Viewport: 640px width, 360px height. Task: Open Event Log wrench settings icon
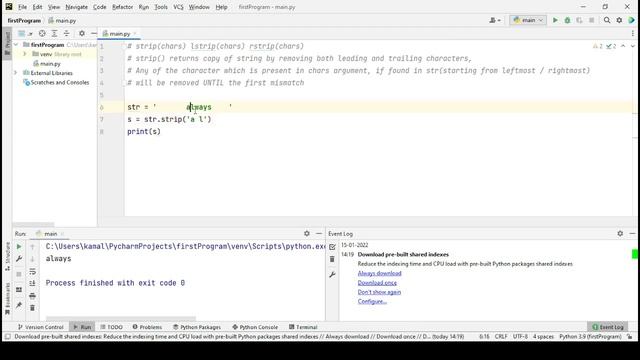(x=332, y=275)
